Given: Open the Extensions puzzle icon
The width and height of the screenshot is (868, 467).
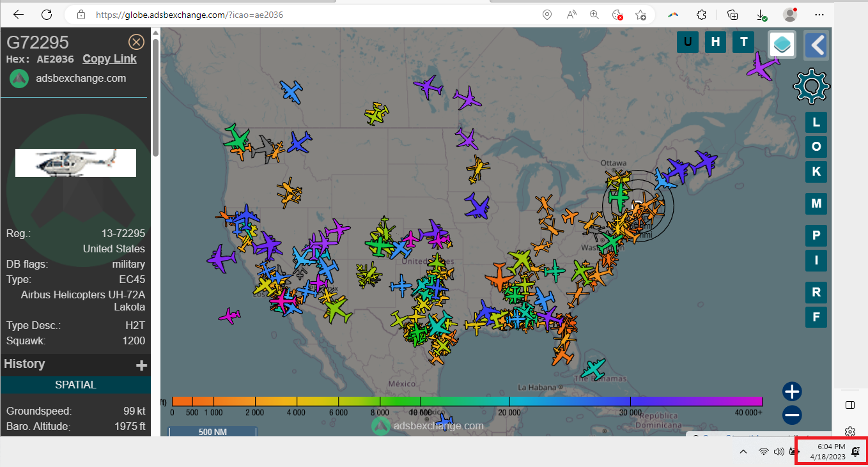Looking at the screenshot, I should coord(701,14).
